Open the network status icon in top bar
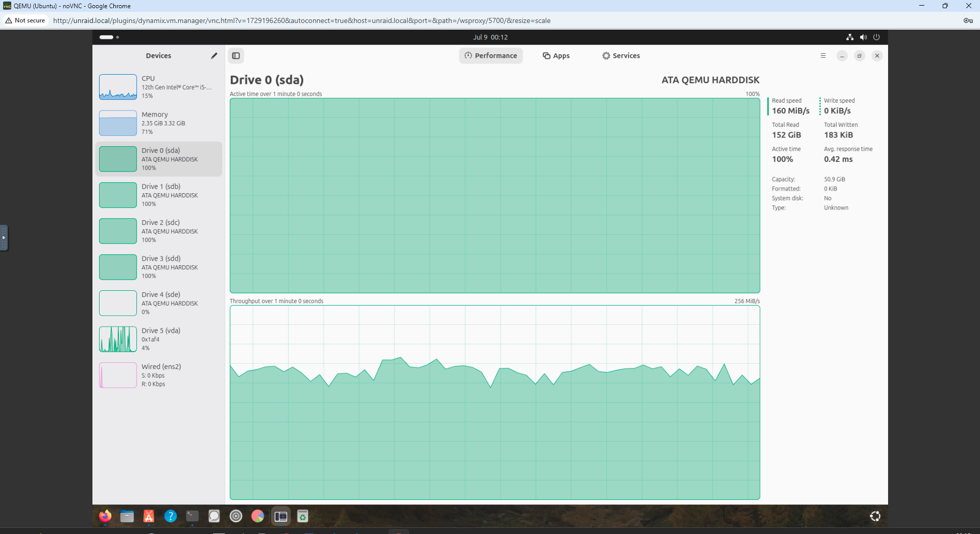 [x=850, y=37]
